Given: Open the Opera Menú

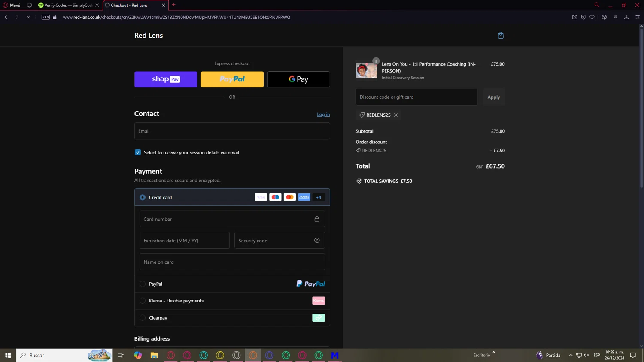Looking at the screenshot, I should [x=12, y=5].
